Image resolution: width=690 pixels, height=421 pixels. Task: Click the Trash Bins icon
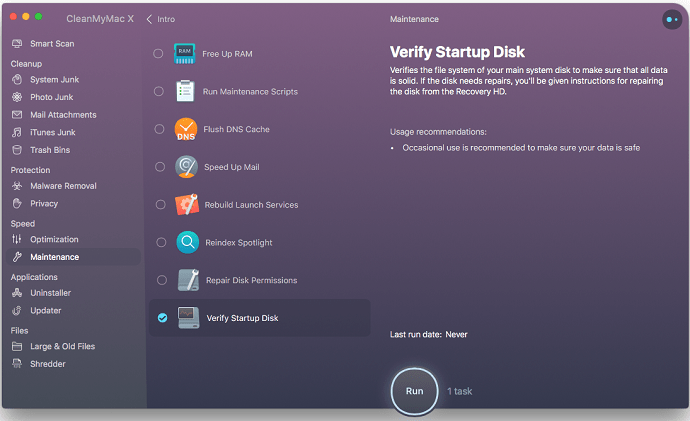tap(17, 150)
